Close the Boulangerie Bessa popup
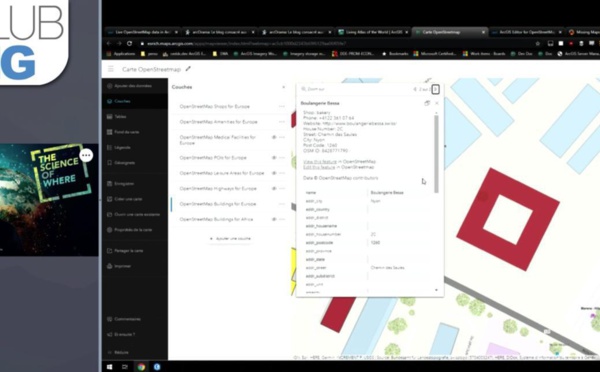The width and height of the screenshot is (600, 372). [437, 103]
